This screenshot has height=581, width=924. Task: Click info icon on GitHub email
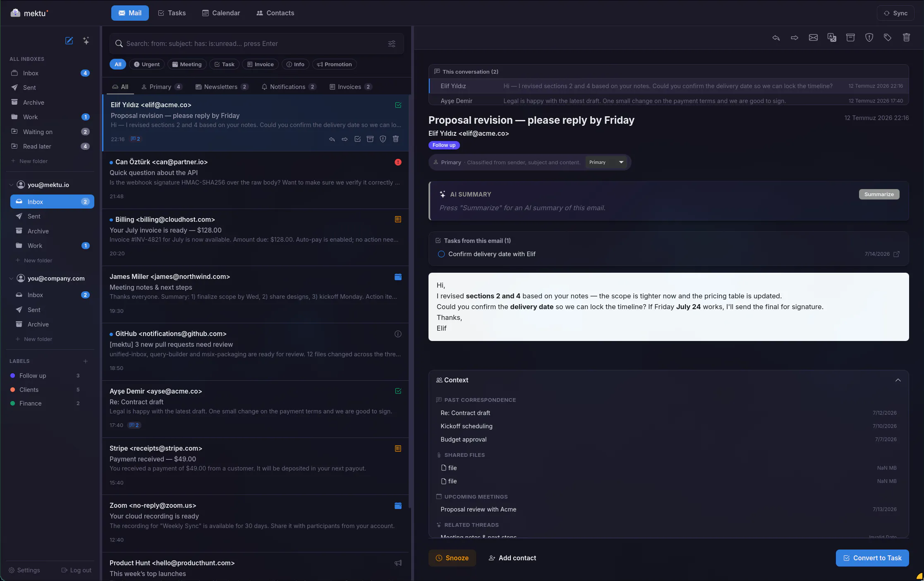point(398,334)
